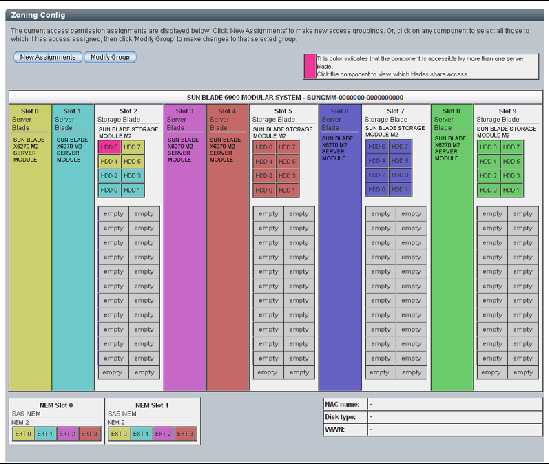Select HDD 3 in Slot 5 storage blade
Viewport: 549px width, 464px height.
tap(288, 176)
